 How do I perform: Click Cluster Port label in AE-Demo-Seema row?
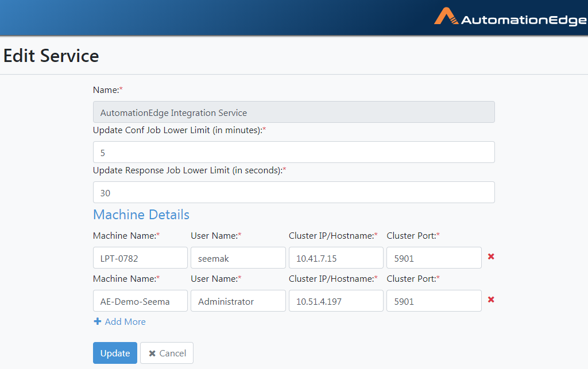413,279
